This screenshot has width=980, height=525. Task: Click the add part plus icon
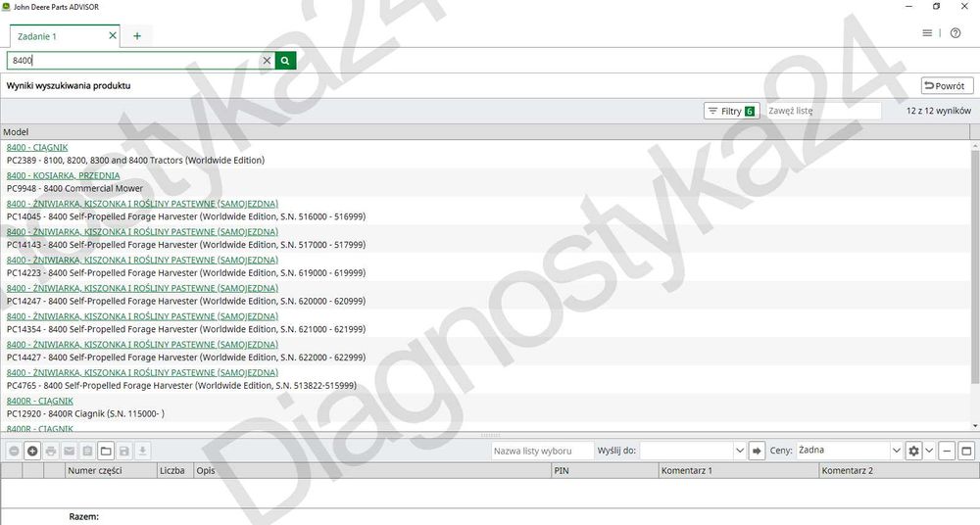(x=32, y=451)
